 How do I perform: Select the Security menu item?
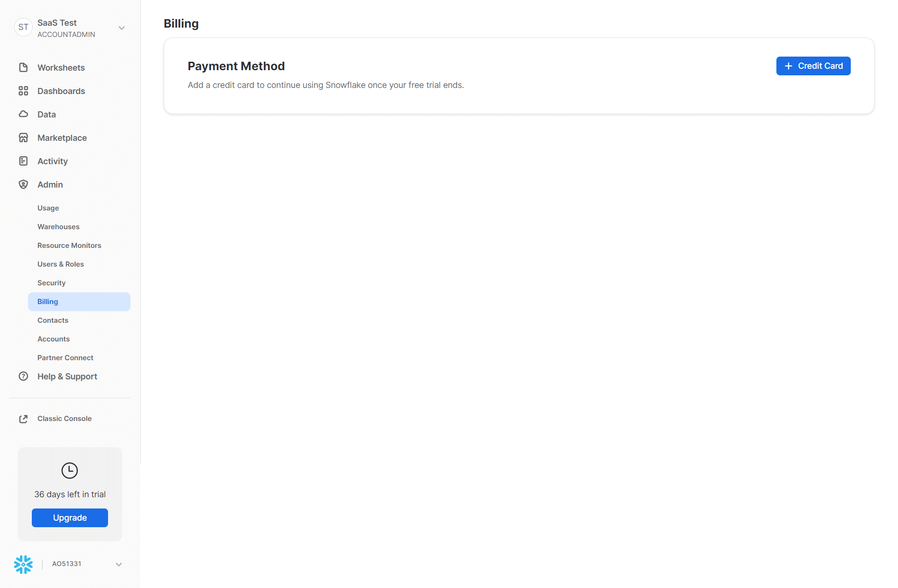[51, 283]
